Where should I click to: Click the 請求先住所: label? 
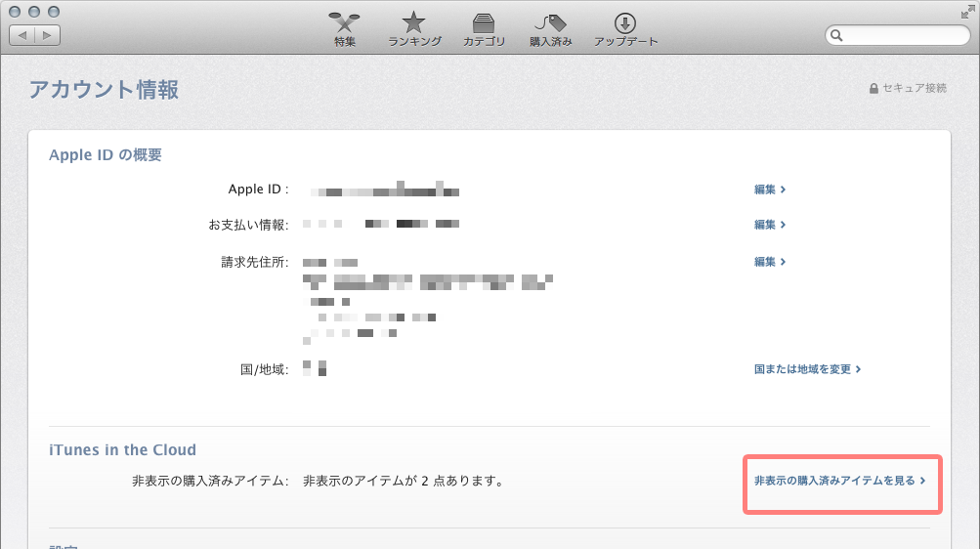tap(255, 263)
